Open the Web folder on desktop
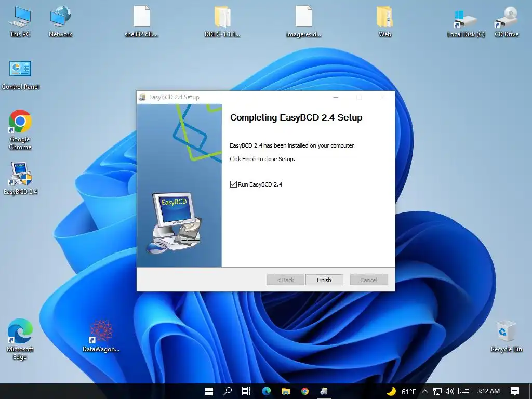This screenshot has height=399, width=532. pyautogui.click(x=385, y=21)
